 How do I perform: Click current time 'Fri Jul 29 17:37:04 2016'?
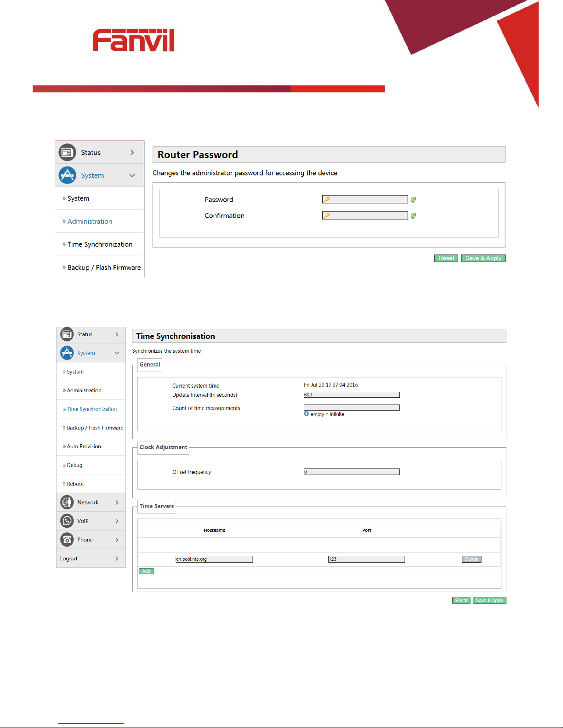(331, 385)
